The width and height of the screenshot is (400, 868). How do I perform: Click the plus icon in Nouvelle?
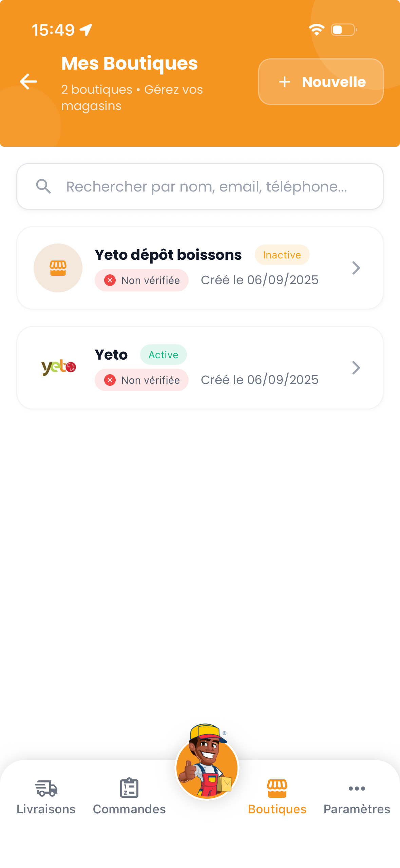click(x=285, y=82)
